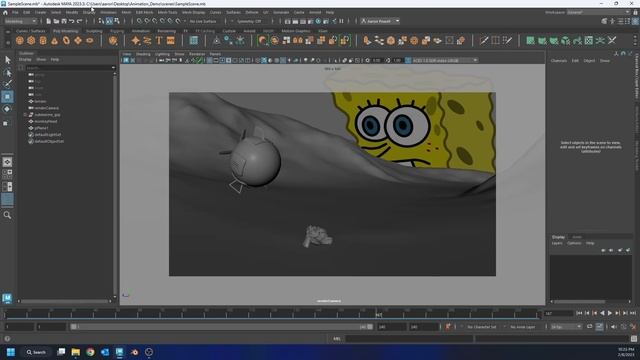Toggle the viewport grid display button
The height and width of the screenshot is (360, 640).
coord(209,60)
